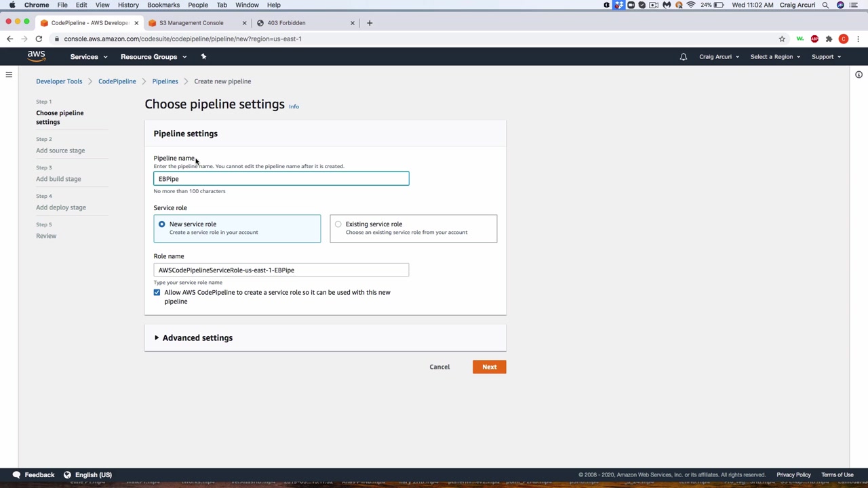Open the Bookmarks menu
The height and width of the screenshot is (488, 868).
[163, 5]
